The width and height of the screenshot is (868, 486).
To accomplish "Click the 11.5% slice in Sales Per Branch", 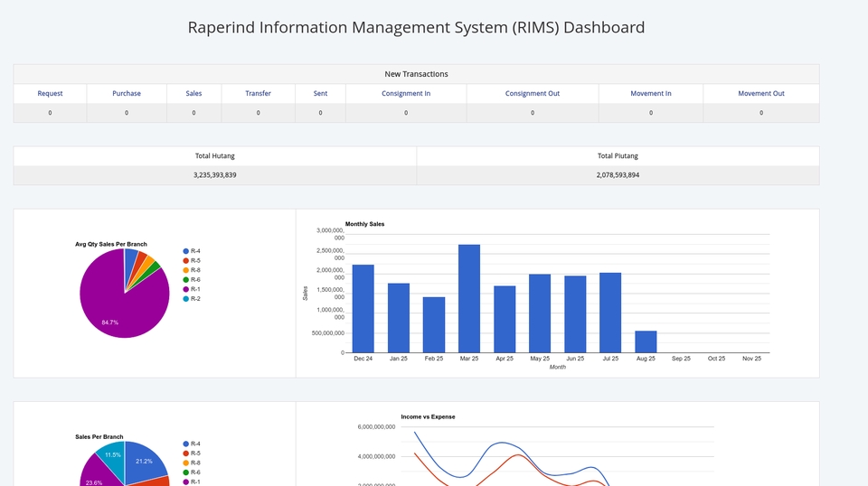I will coord(111,454).
